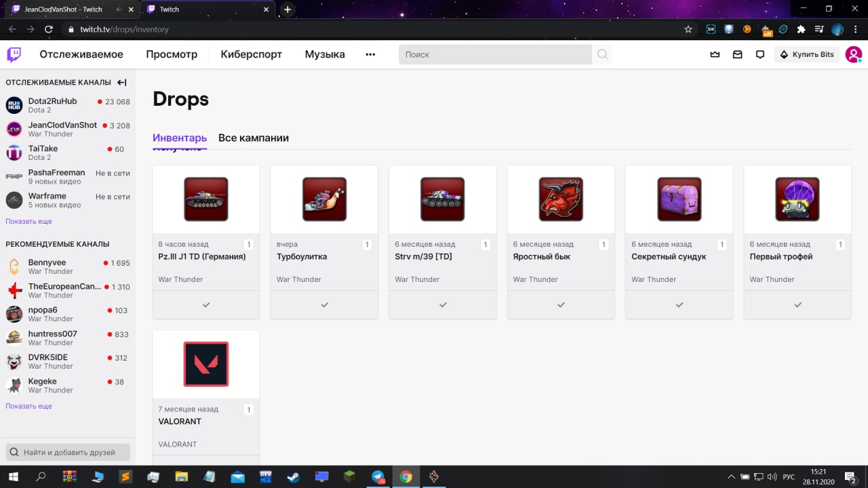
Task: Bookmark this page with the star icon
Action: coord(688,29)
